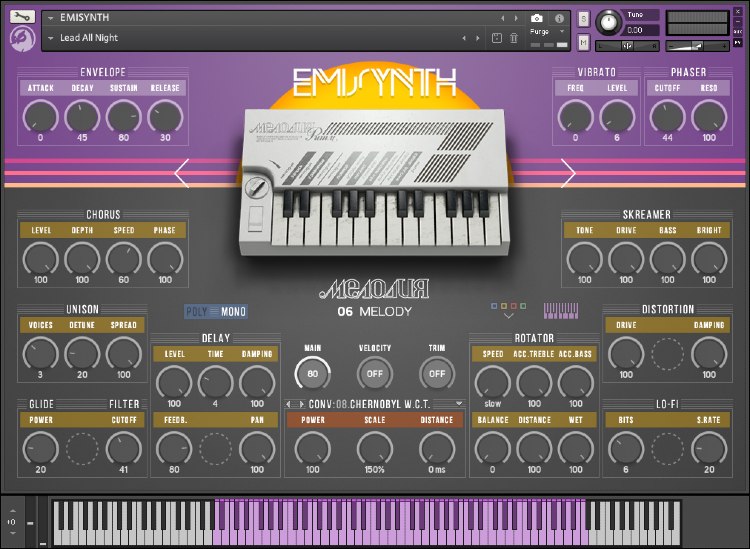This screenshot has height=549, width=750.
Task: Click the Envelope RELEASE knob
Action: (165, 116)
